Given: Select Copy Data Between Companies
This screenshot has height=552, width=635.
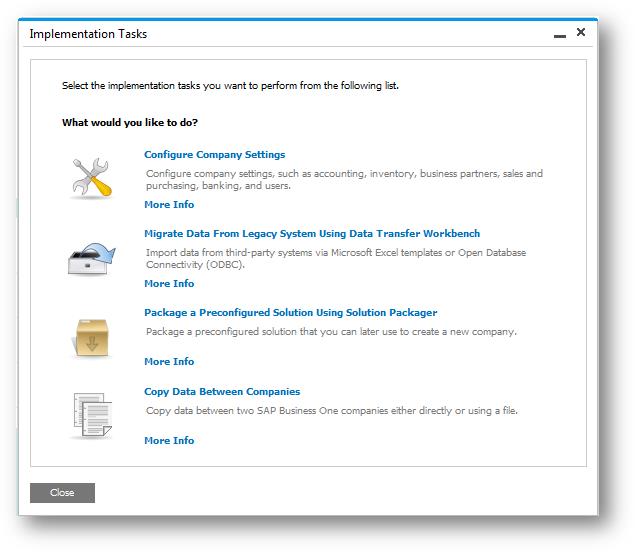Looking at the screenshot, I should 222,392.
